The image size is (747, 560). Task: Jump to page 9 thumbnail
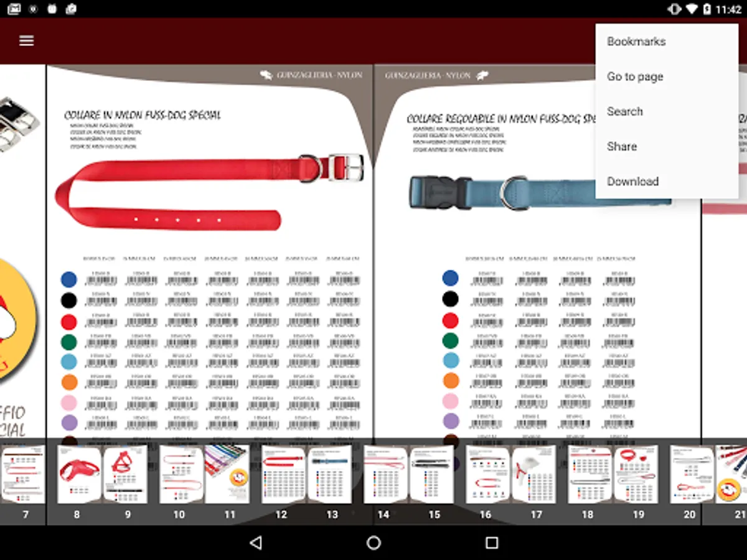click(125, 475)
